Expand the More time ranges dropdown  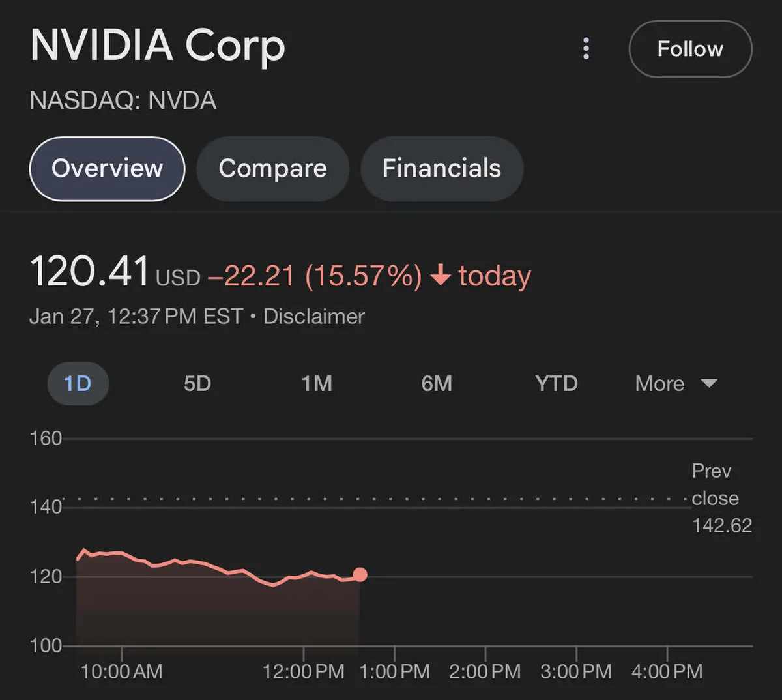tap(659, 384)
